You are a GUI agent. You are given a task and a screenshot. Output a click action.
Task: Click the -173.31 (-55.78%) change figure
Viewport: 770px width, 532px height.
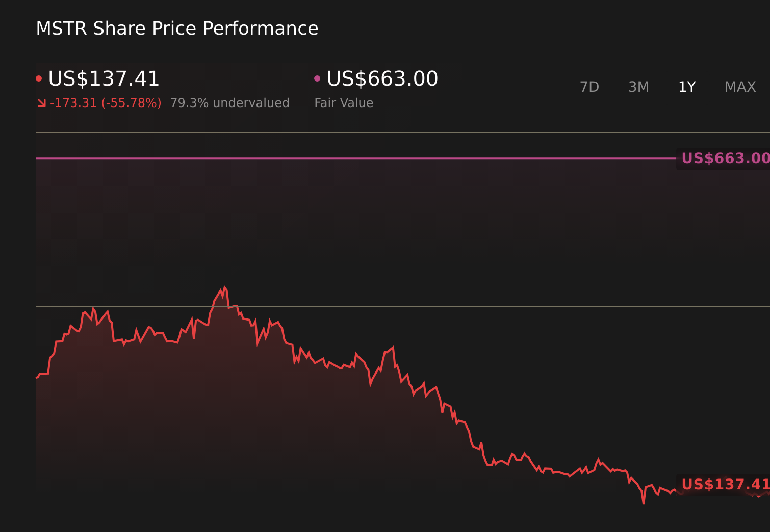pos(106,102)
